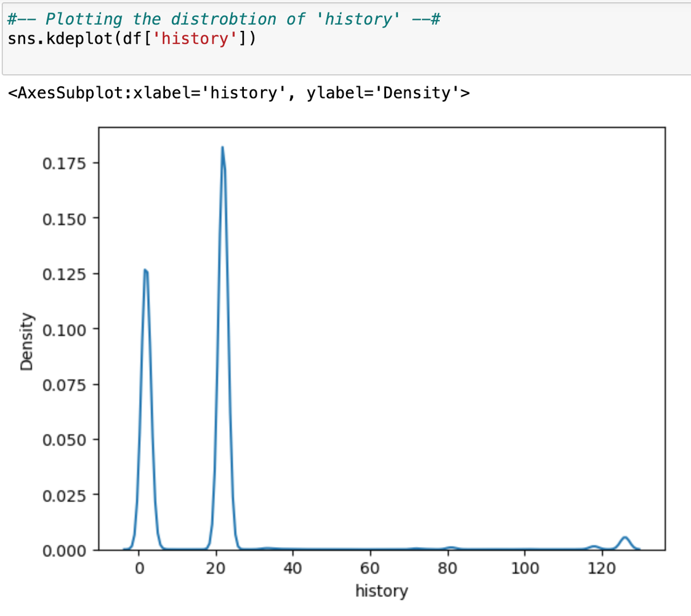This screenshot has height=616, width=691.
Task: Click the comment line in the code cell
Action: [224, 18]
